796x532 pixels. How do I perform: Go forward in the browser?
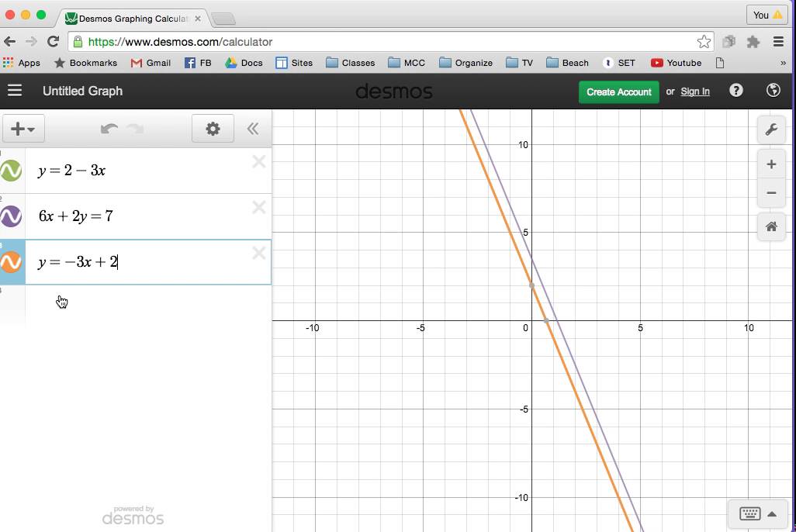pos(32,42)
